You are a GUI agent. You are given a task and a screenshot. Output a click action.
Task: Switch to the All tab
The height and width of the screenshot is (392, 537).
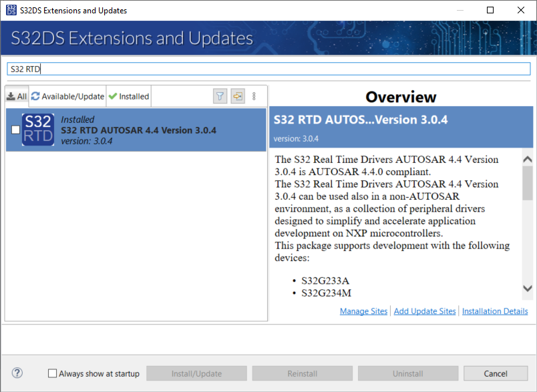[x=17, y=97]
